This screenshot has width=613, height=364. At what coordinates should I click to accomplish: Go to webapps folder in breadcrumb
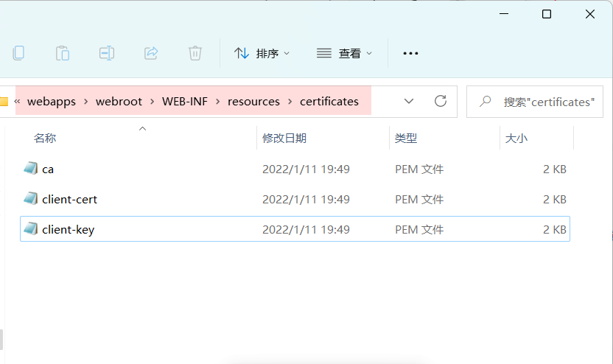click(52, 101)
